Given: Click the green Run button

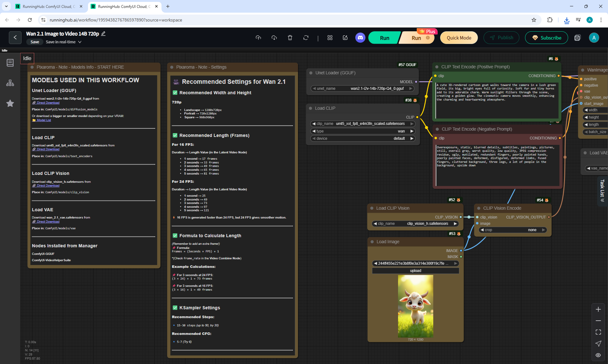Looking at the screenshot, I should pyautogui.click(x=384, y=38).
